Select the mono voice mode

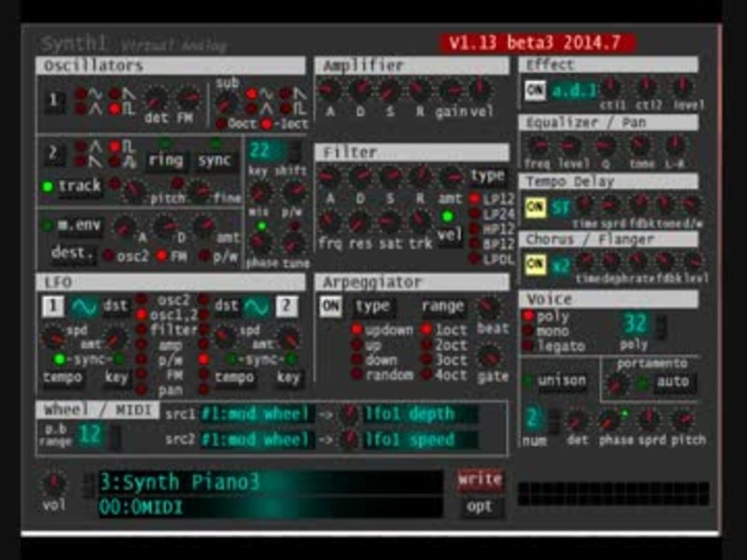(x=528, y=331)
